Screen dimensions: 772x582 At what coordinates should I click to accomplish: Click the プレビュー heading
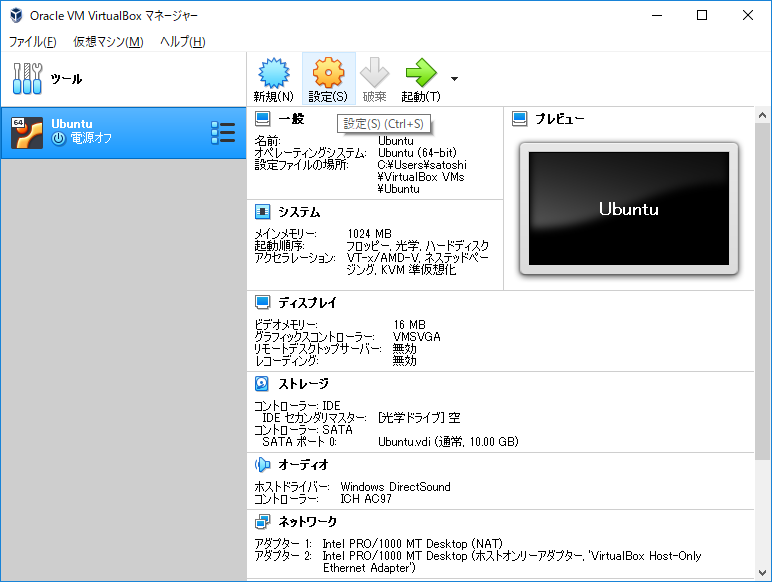click(x=560, y=119)
